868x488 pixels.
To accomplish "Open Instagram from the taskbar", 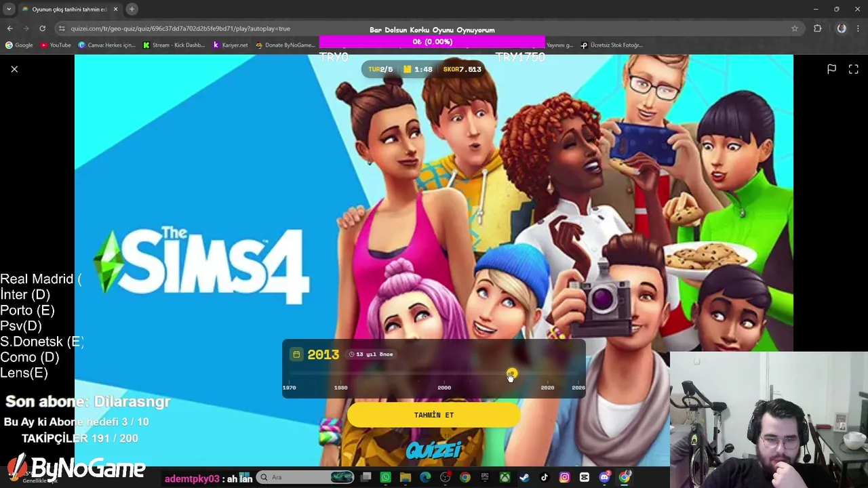I will [564, 477].
